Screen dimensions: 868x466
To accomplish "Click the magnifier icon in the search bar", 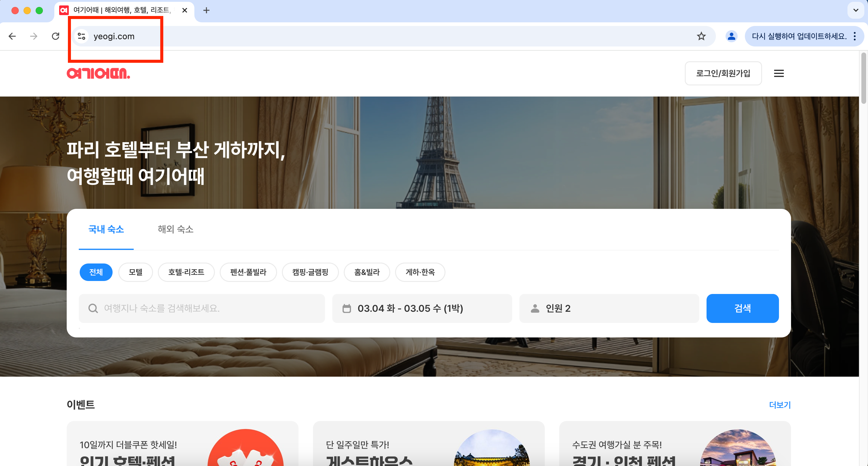I will click(x=93, y=308).
